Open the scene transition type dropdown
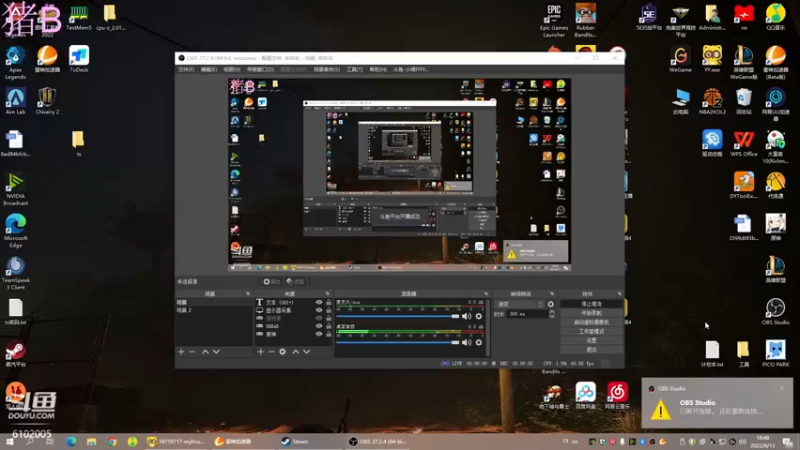The height and width of the screenshot is (450, 800). [519, 304]
